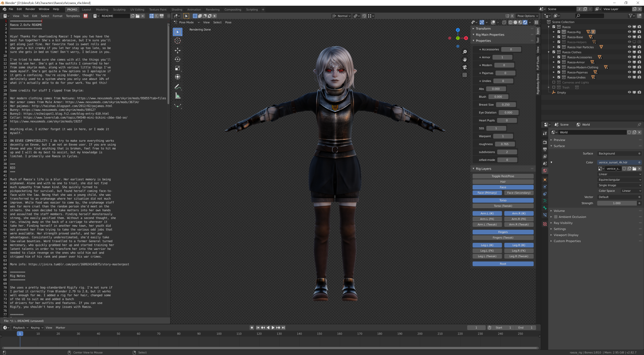Open the Normal orientation dropdown
Image resolution: width=644 pixels, height=355 pixels.
tap(341, 16)
